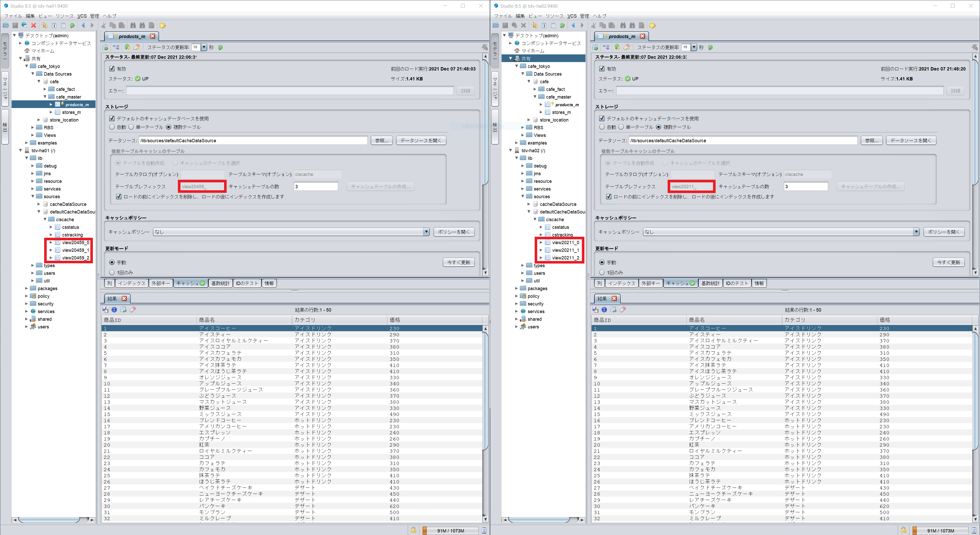Click the refresh cache lightning icon in tdv-ha01 editor
980x535 pixels.
pyautogui.click(x=127, y=47)
